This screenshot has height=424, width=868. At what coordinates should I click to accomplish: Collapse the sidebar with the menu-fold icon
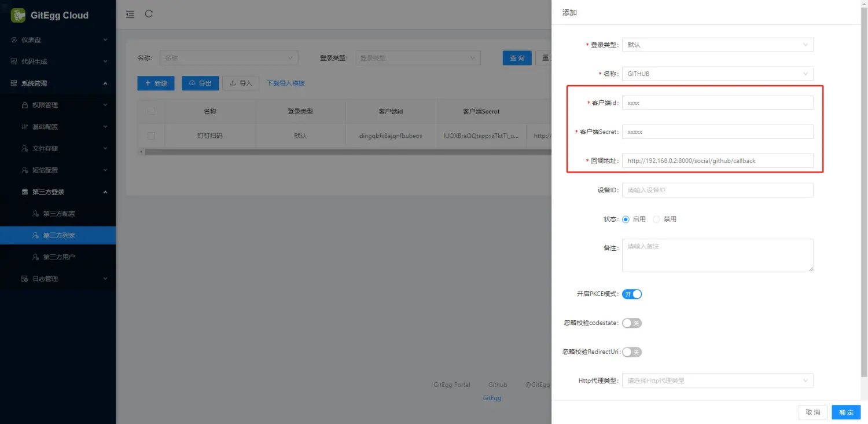coord(130,14)
